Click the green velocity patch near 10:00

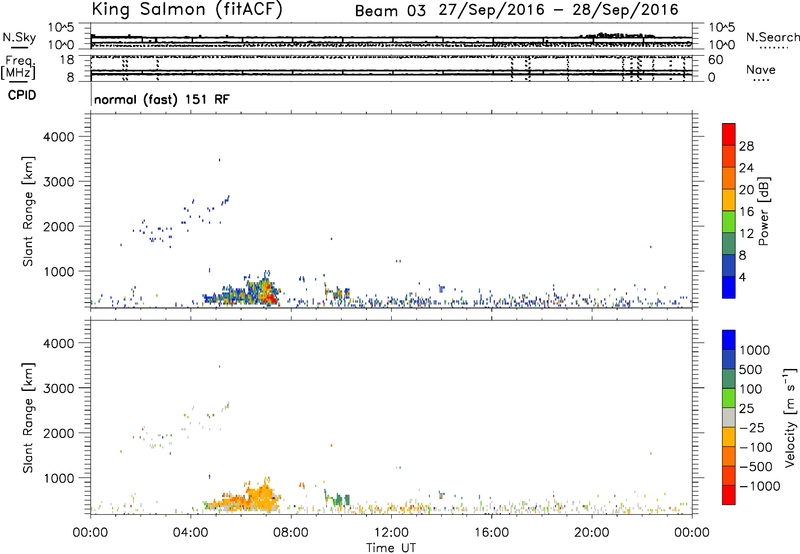click(338, 499)
